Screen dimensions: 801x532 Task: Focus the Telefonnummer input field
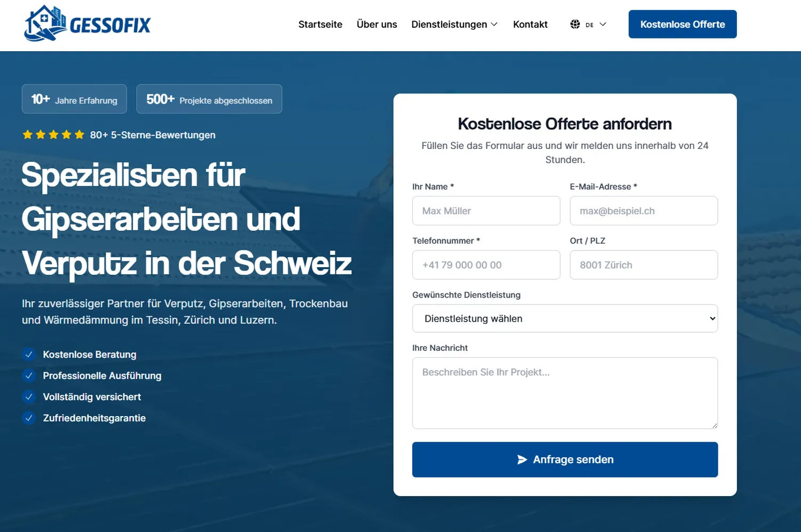(486, 265)
